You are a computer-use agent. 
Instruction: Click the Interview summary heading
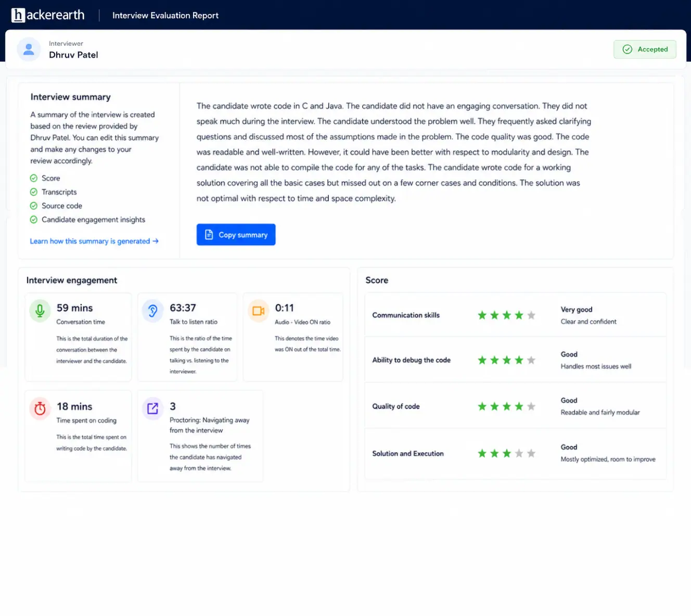click(71, 97)
